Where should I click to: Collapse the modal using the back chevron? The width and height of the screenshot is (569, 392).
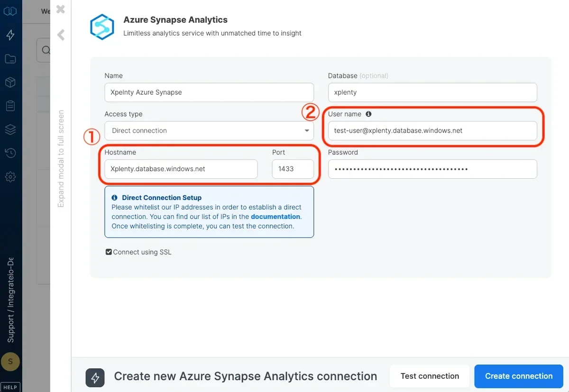point(61,35)
